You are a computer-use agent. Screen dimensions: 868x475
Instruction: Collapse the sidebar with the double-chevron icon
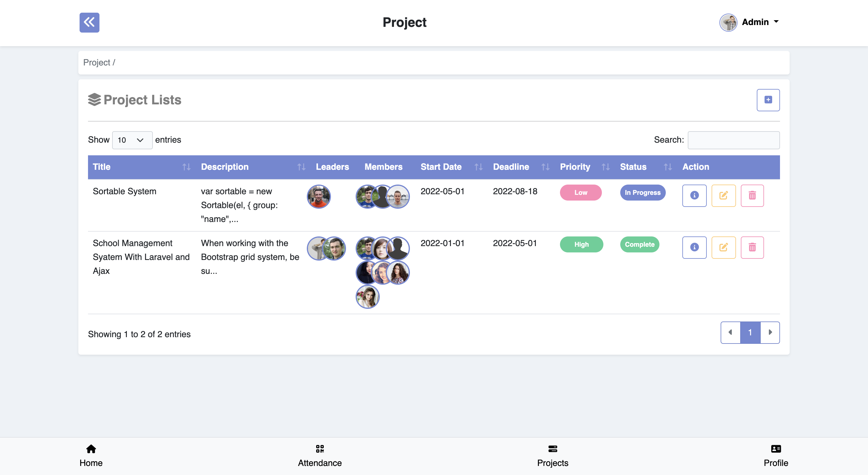click(89, 23)
